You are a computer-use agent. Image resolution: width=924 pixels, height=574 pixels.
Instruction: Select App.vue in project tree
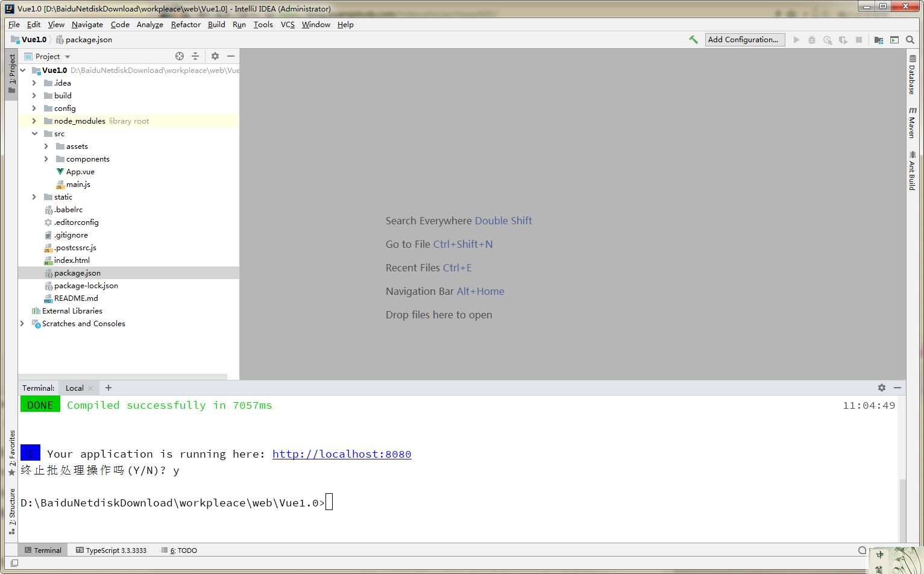[80, 172]
